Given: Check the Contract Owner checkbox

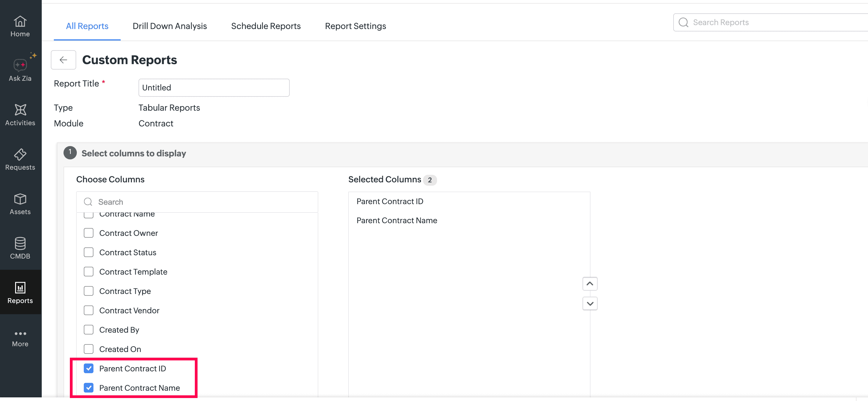Looking at the screenshot, I should click(x=89, y=233).
